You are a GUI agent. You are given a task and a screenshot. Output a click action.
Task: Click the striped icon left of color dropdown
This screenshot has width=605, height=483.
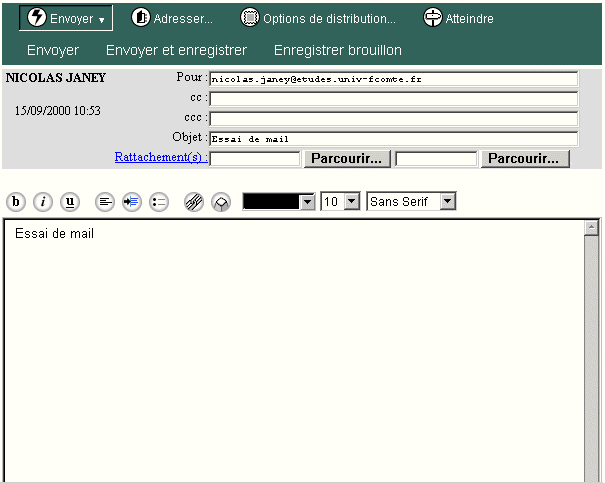(x=194, y=202)
